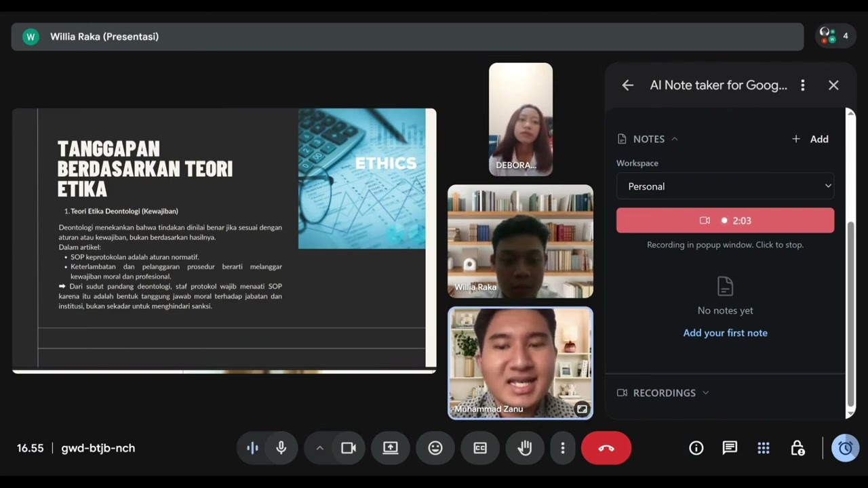
Task: Toggle closed captions
Action: 480,448
